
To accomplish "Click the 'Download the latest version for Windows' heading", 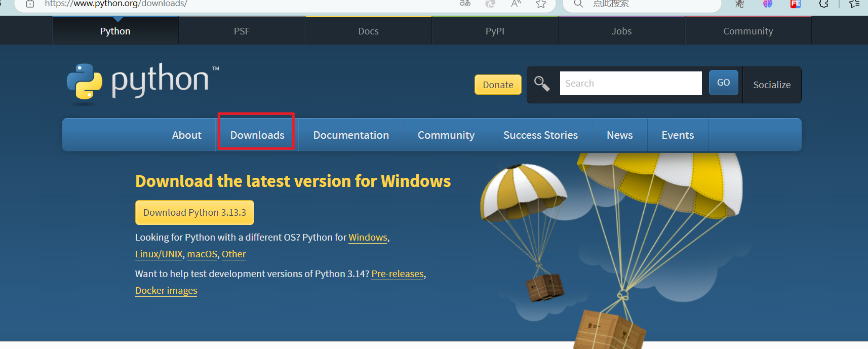I will click(x=293, y=181).
